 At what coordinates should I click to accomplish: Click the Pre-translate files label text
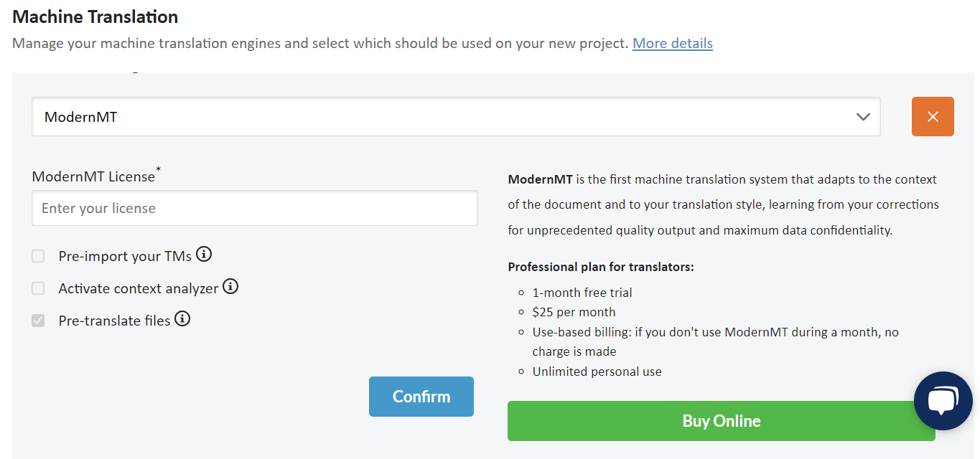(x=115, y=321)
